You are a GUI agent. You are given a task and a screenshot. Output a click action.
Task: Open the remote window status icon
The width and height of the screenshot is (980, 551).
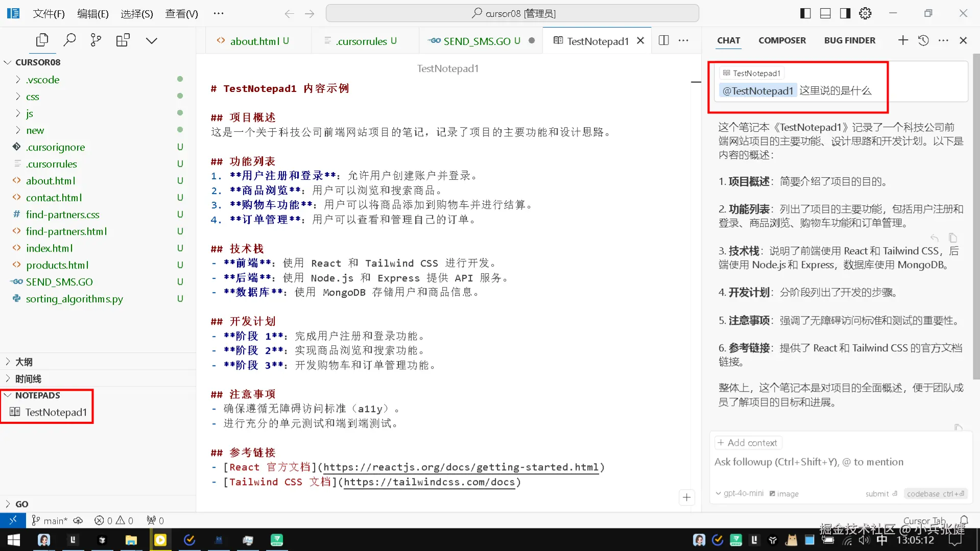tap(13, 520)
